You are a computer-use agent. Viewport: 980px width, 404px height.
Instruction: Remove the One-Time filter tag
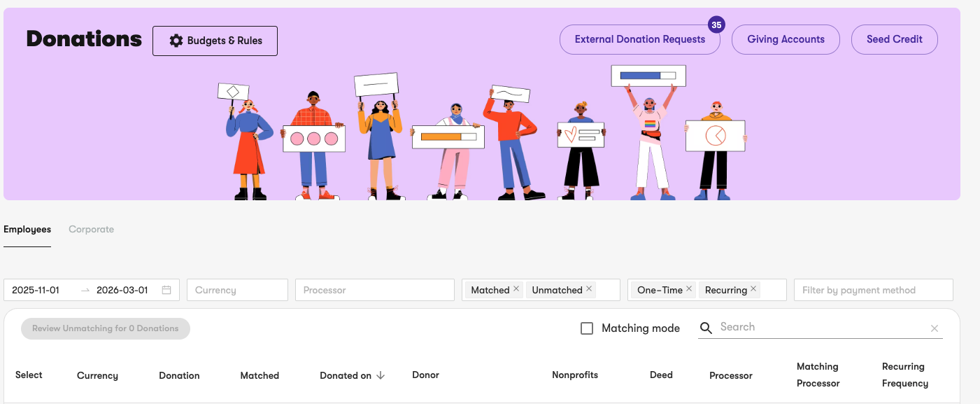coord(689,288)
